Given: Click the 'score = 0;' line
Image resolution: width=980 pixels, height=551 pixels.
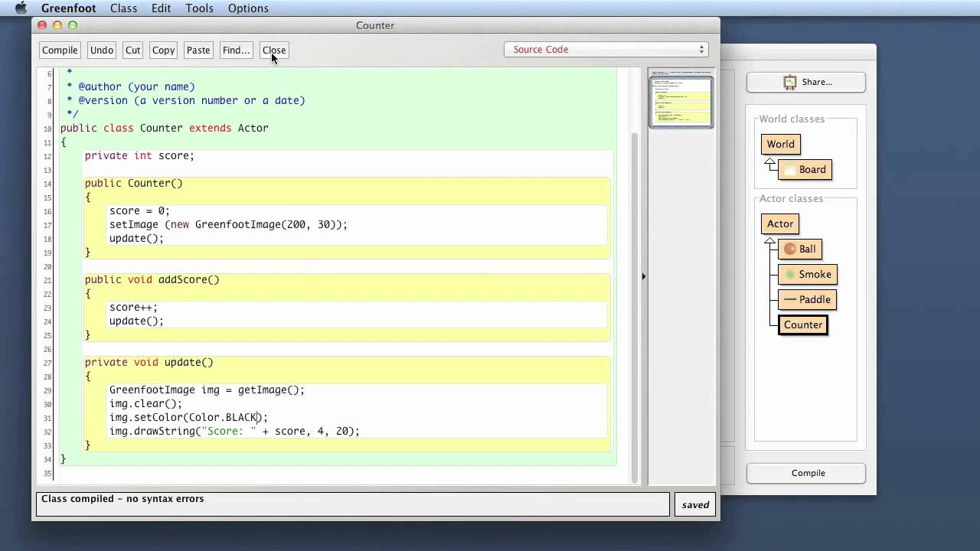Looking at the screenshot, I should click(x=139, y=210).
